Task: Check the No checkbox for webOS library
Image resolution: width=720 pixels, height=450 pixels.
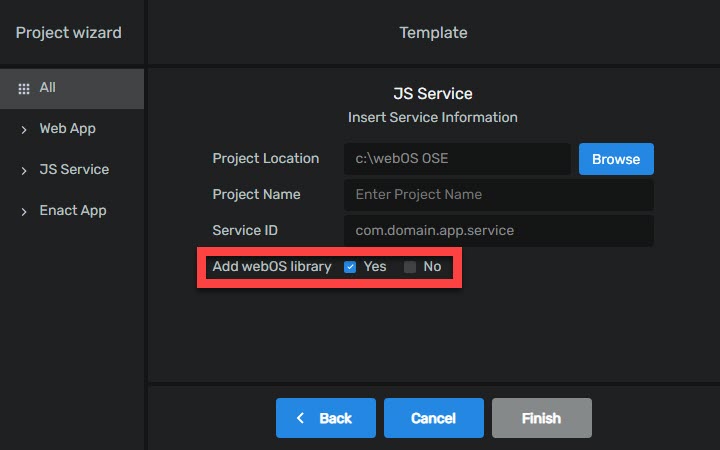Action: 410,267
